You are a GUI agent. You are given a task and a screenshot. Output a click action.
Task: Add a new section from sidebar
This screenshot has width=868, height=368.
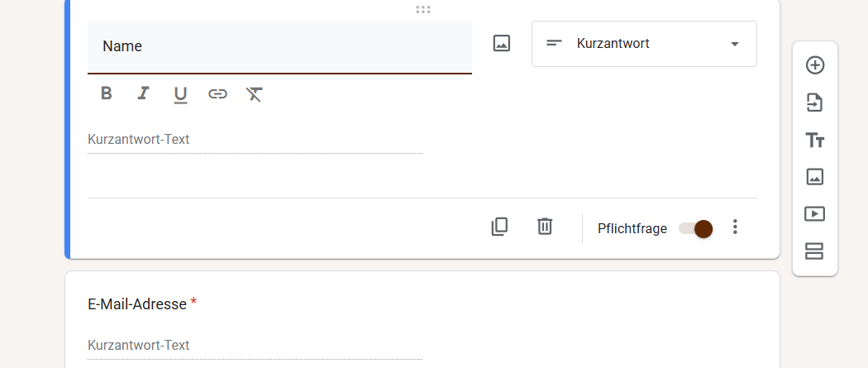click(x=815, y=251)
